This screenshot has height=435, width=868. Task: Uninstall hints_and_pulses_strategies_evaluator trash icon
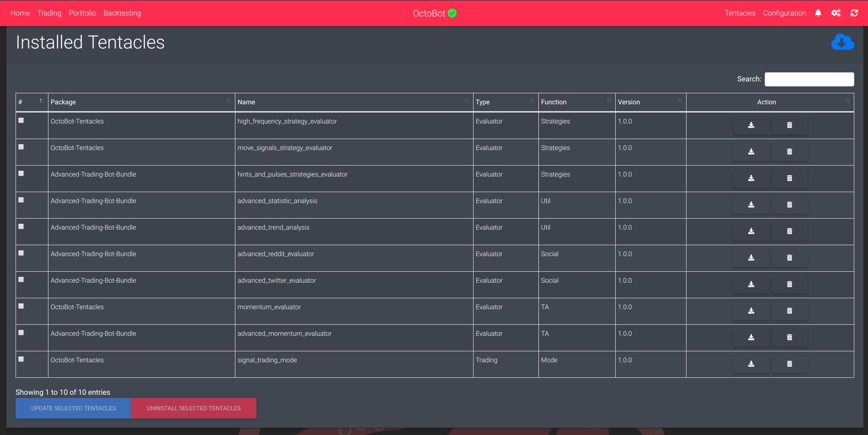click(x=789, y=178)
